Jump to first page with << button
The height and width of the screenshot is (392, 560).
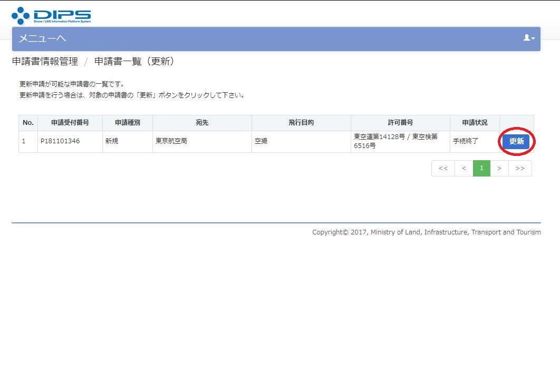[x=443, y=169]
